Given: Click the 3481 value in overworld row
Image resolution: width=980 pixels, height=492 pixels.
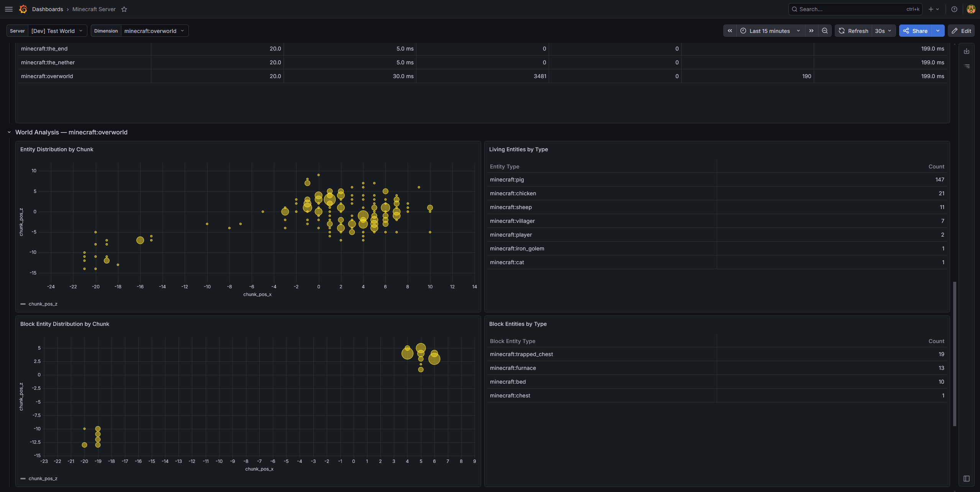Looking at the screenshot, I should [540, 76].
